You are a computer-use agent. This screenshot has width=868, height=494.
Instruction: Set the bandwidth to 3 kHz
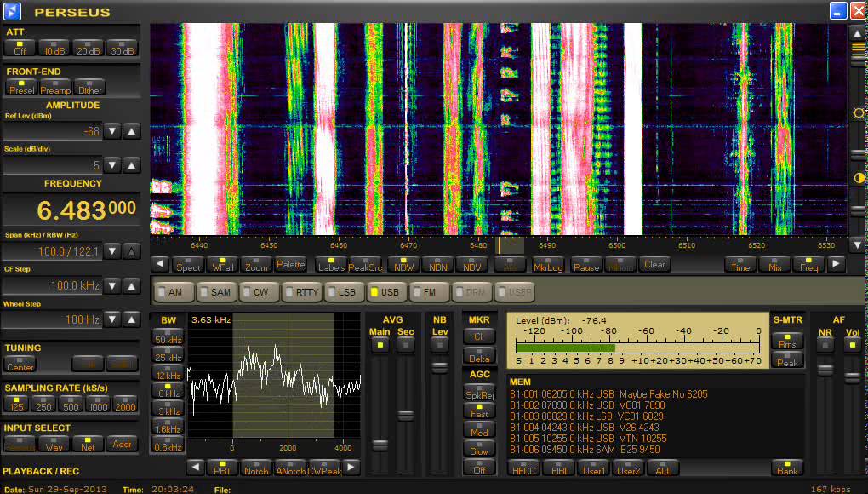[168, 408]
